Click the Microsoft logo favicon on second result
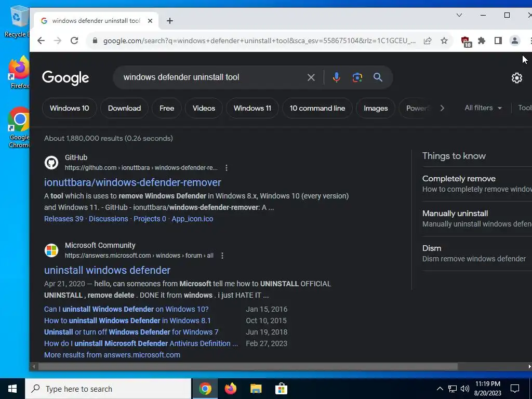Viewport: 532px width, 399px height. tap(51, 250)
